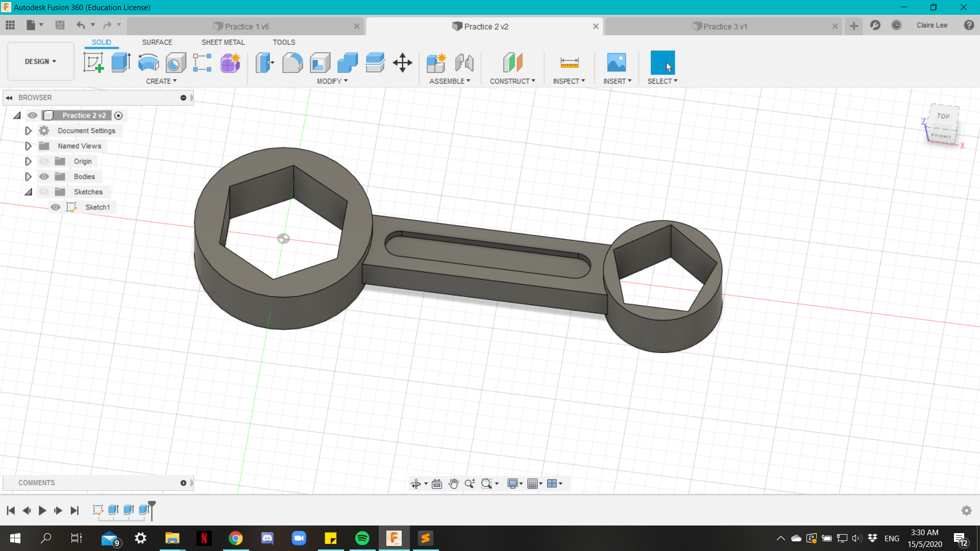Select the Offset Plane construct tool
The width and height of the screenshot is (980, 551).
click(512, 63)
